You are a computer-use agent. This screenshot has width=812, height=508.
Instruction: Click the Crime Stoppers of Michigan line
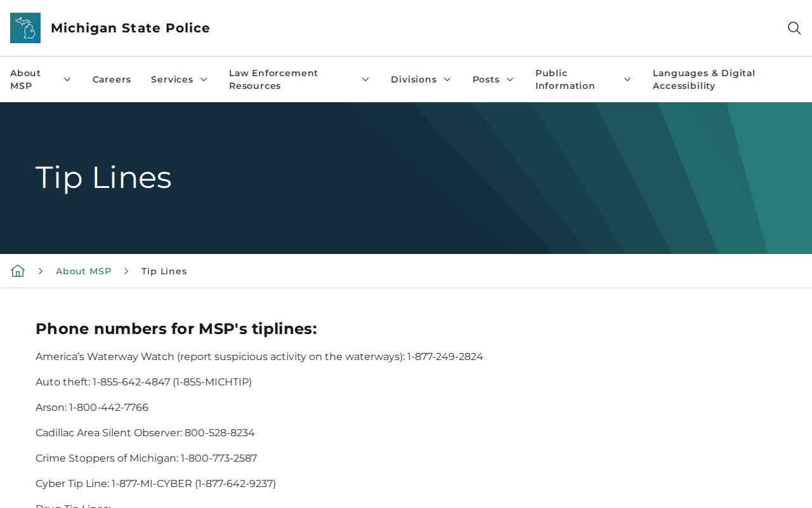click(147, 458)
